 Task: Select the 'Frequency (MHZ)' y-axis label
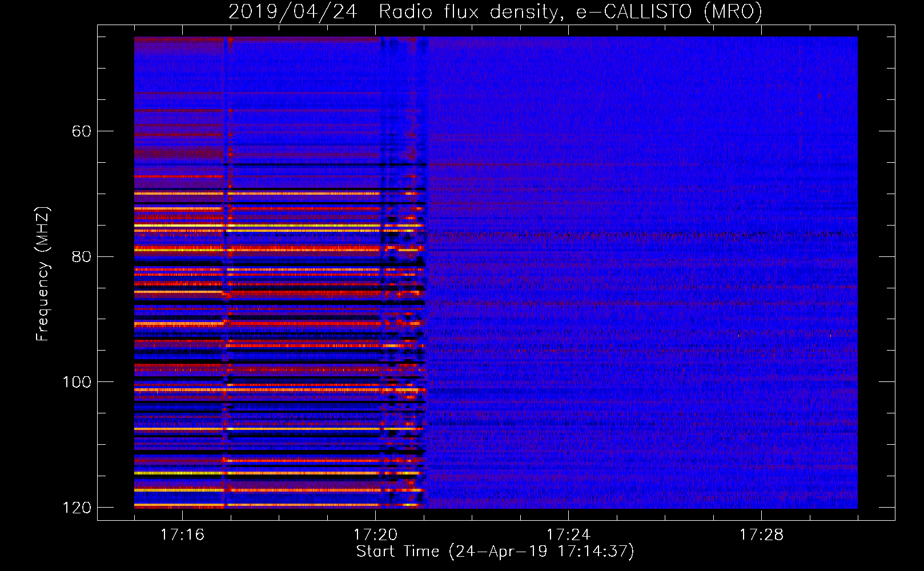tap(43, 274)
